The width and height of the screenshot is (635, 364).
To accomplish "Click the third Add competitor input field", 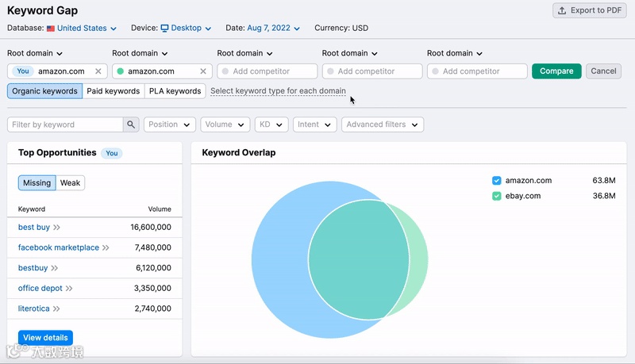I will pyautogui.click(x=477, y=71).
